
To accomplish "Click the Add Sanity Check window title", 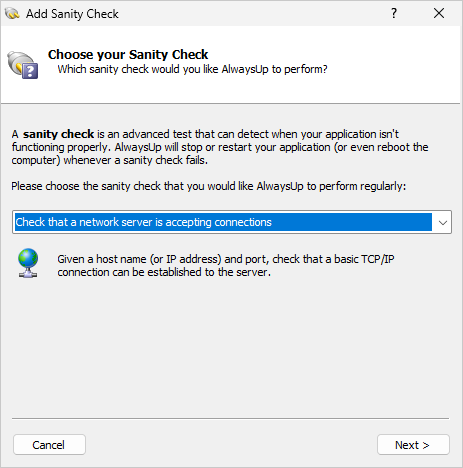I will 72,14.
